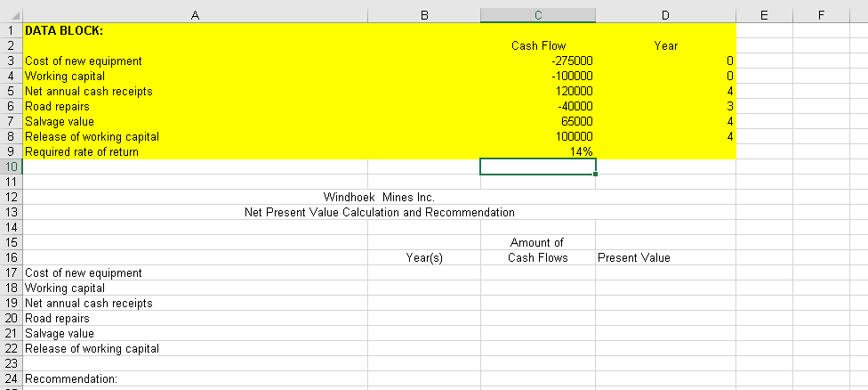Viewport: 868px width, 390px height.
Task: Click the empty Year(s) cell for row 17
Action: [424, 272]
